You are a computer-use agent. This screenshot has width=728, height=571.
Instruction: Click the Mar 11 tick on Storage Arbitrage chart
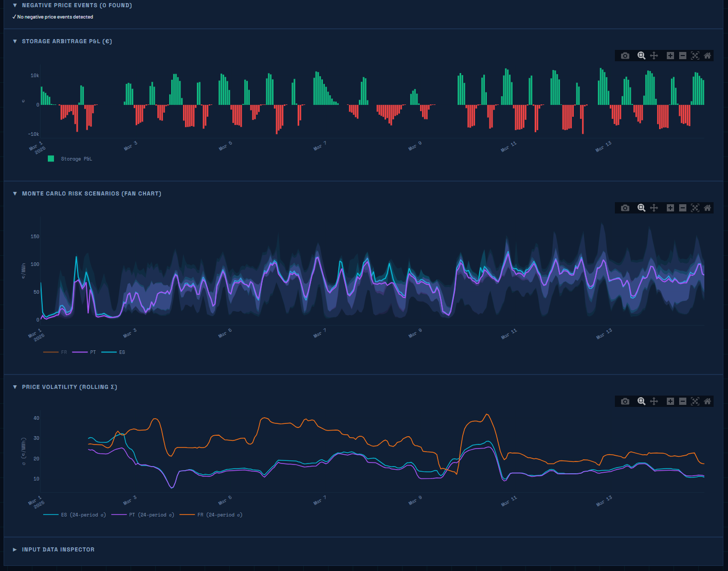509,147
